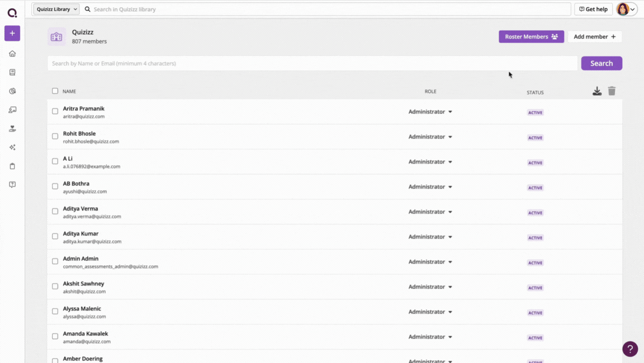Expand the profile menu chevron
The height and width of the screenshot is (363, 644).
(x=632, y=9)
